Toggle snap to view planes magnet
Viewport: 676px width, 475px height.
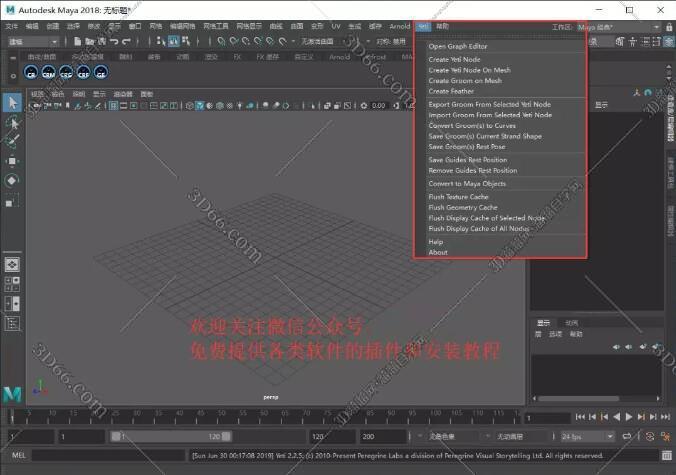click(x=270, y=41)
